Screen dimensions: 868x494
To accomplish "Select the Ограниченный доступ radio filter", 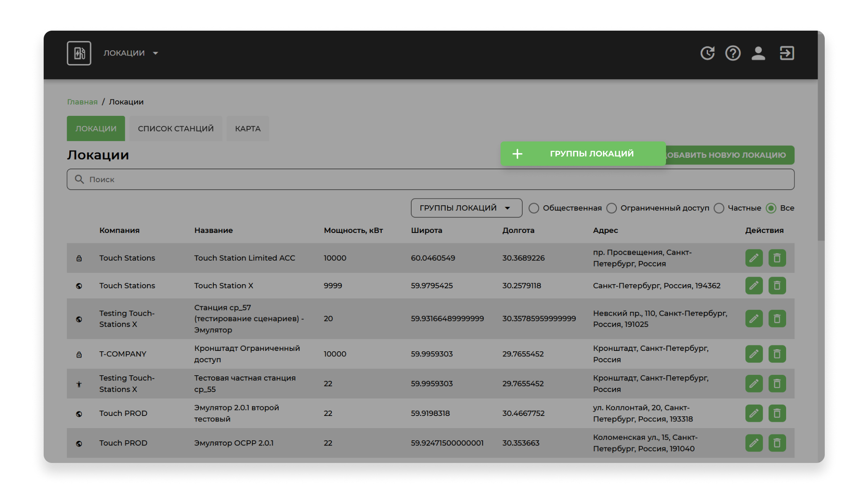I will pos(611,208).
